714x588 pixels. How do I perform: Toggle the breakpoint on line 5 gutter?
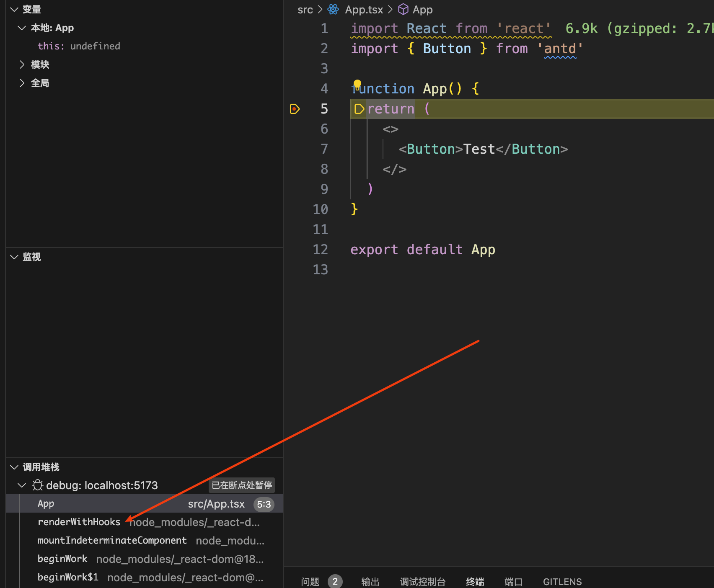pyautogui.click(x=295, y=109)
